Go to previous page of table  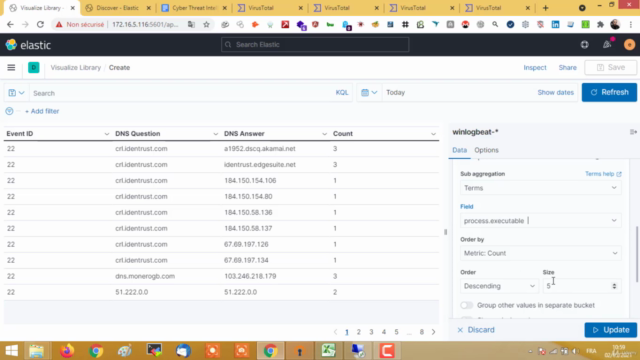tap(336, 332)
